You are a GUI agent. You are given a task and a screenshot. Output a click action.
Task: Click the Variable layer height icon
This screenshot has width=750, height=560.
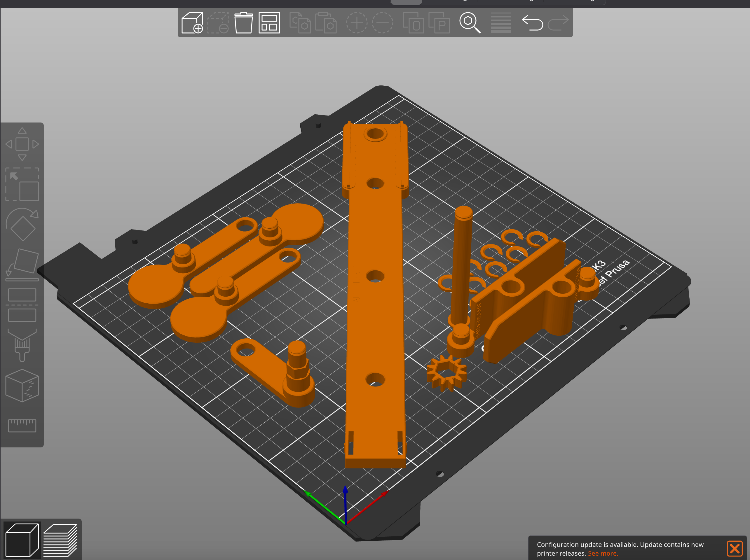click(501, 23)
